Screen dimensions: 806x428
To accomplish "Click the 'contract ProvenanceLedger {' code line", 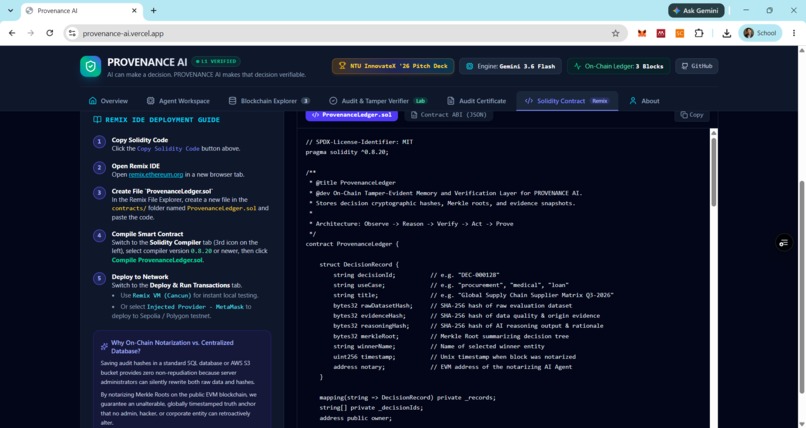I will pyautogui.click(x=352, y=244).
